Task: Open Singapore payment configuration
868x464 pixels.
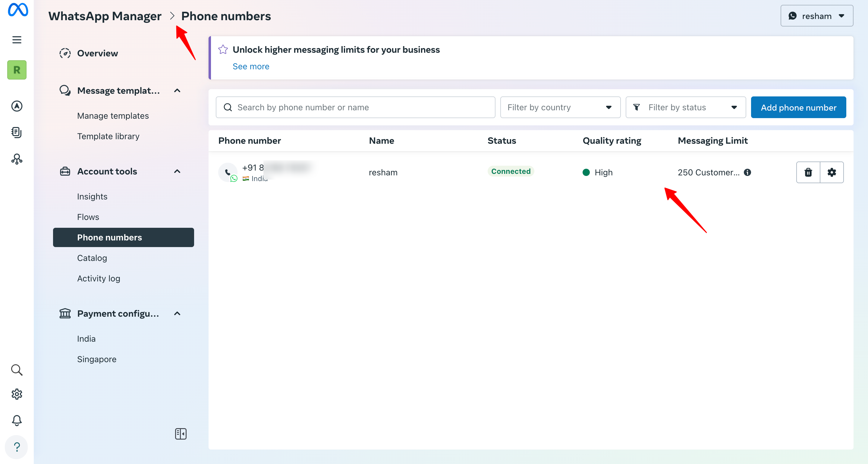Action: tap(97, 359)
